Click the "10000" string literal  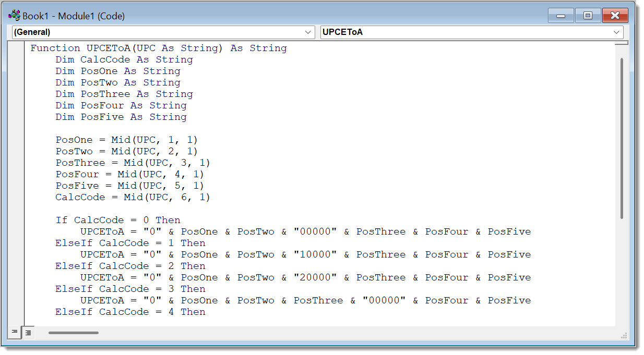pyautogui.click(x=315, y=254)
